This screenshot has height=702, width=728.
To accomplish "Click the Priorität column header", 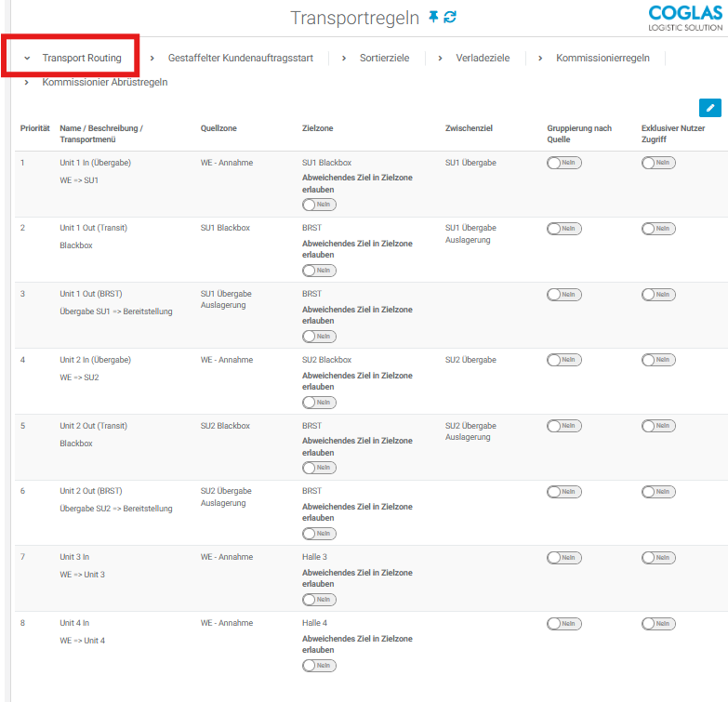I will (x=35, y=128).
